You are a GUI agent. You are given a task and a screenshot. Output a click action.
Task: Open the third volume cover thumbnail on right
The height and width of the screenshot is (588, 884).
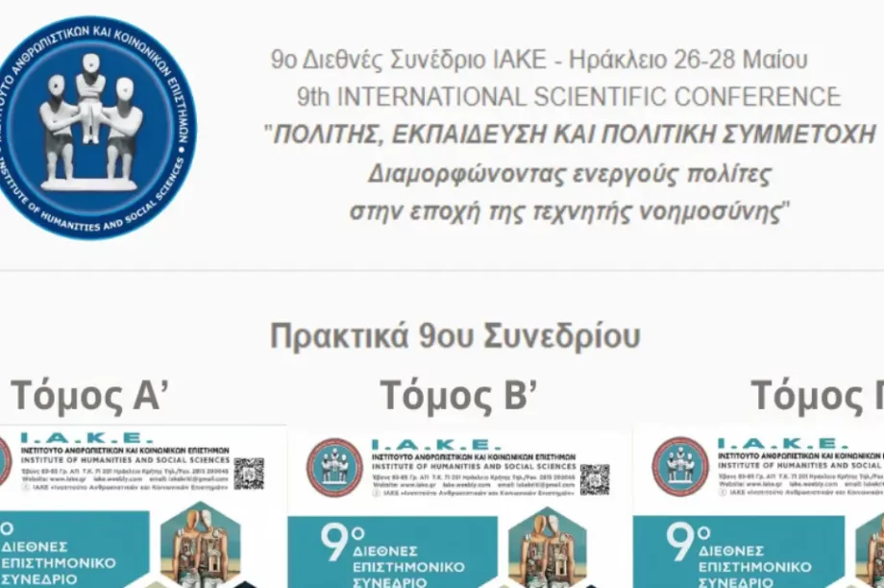758,509
